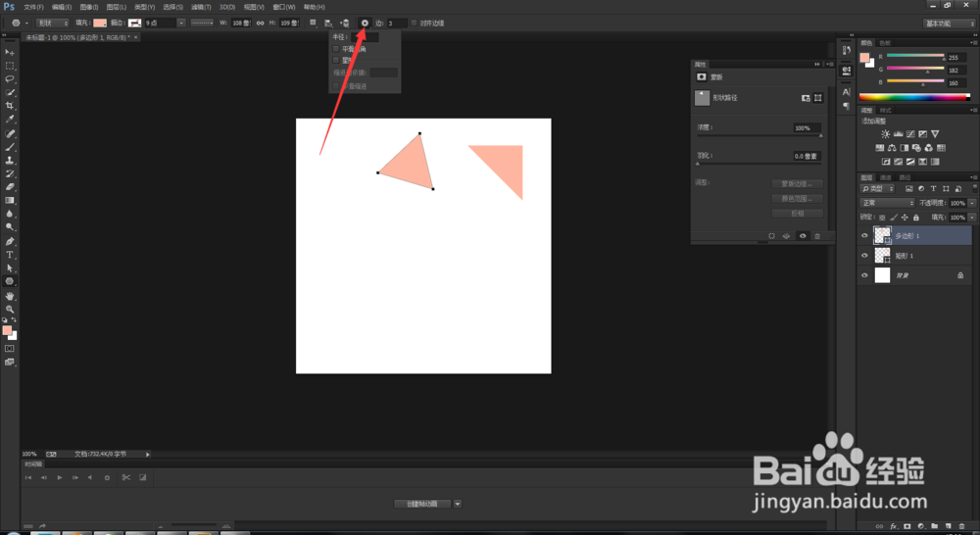
Task: Switch to the 样式 tab
Action: coord(886,111)
